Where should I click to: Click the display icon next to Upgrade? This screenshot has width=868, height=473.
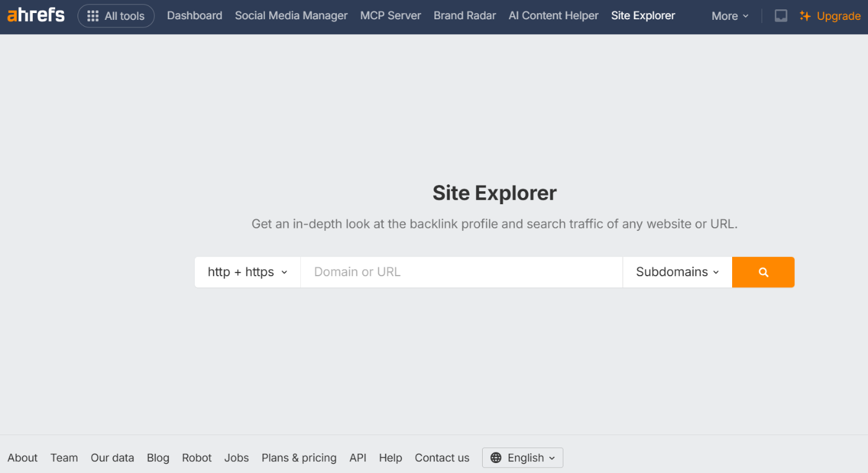[781, 16]
